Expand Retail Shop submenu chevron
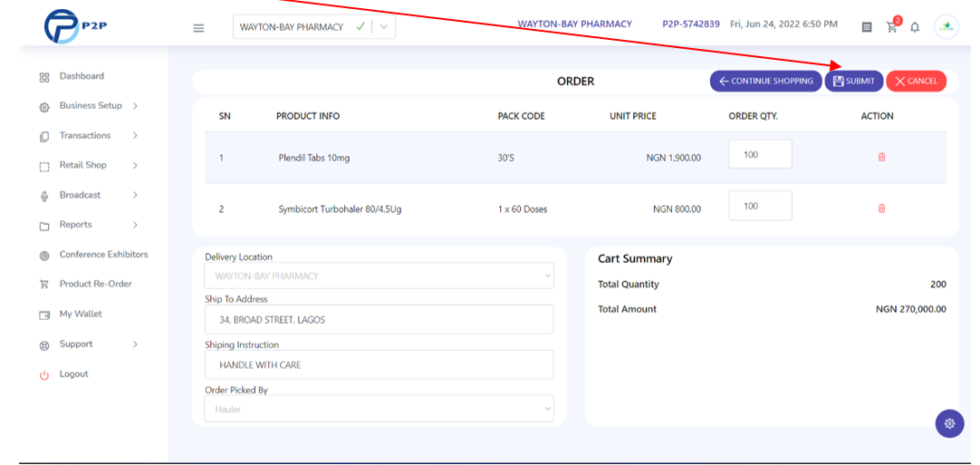This screenshot has height=465, width=980. pyautogui.click(x=135, y=165)
